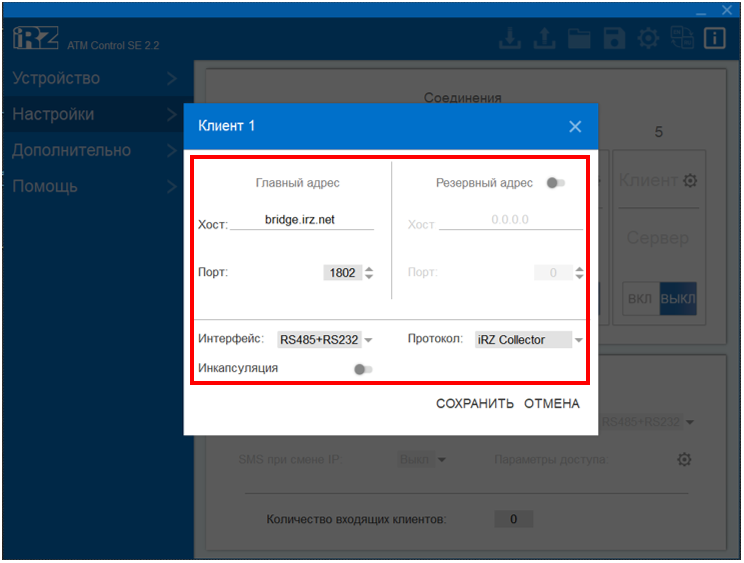Click gear icon beside Параметры доступа

click(x=684, y=459)
